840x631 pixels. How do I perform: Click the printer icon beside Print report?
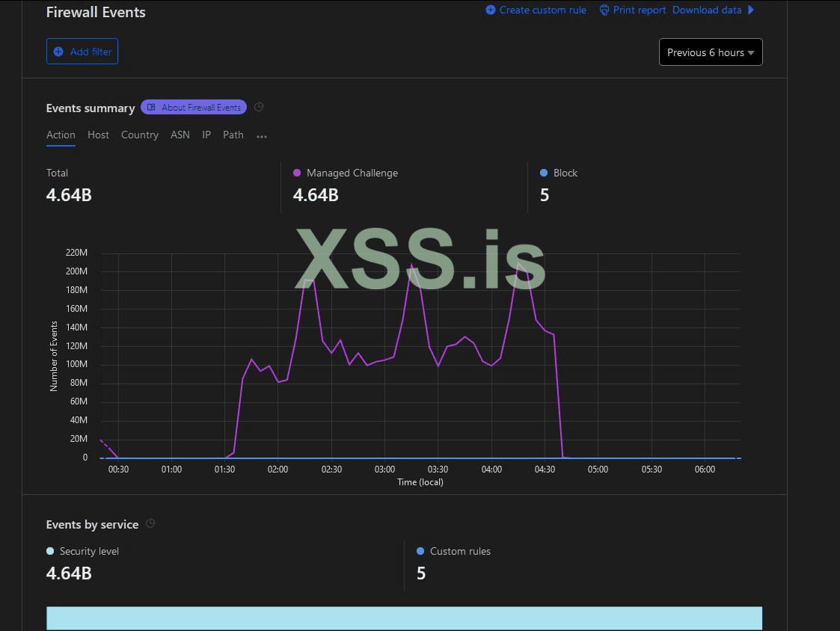click(x=604, y=10)
